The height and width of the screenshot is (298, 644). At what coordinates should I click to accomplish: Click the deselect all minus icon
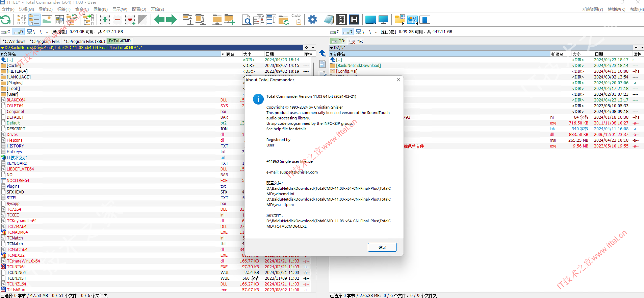click(x=118, y=20)
